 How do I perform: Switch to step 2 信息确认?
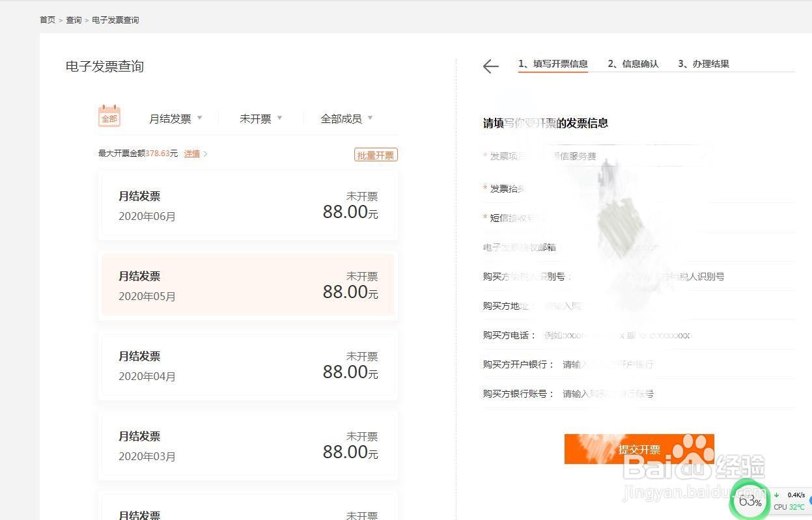tap(633, 64)
